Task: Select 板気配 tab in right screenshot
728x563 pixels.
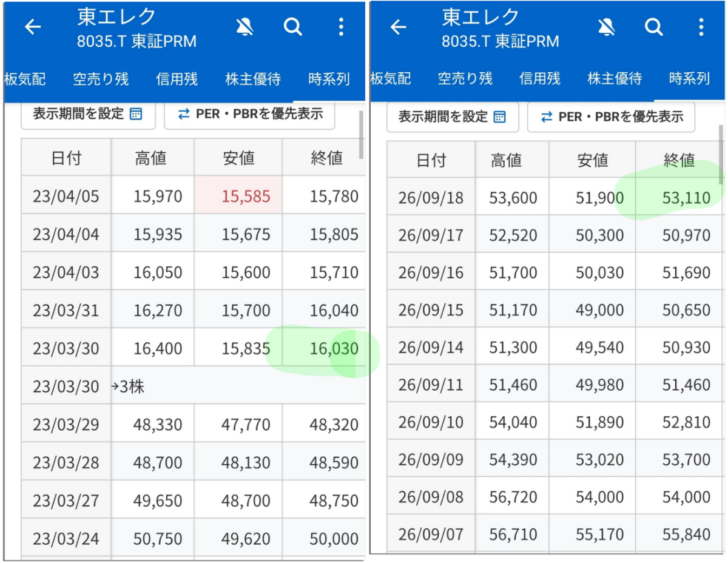Action: (x=390, y=79)
